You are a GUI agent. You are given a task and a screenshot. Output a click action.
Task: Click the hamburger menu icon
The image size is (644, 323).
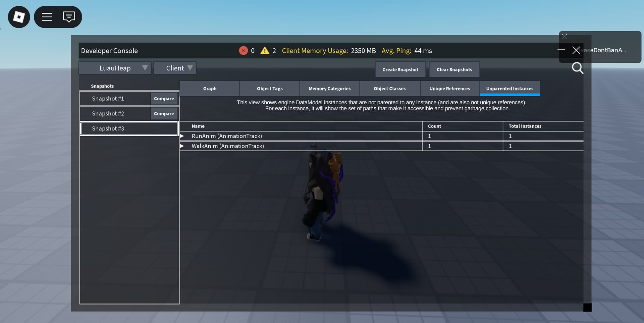[47, 17]
